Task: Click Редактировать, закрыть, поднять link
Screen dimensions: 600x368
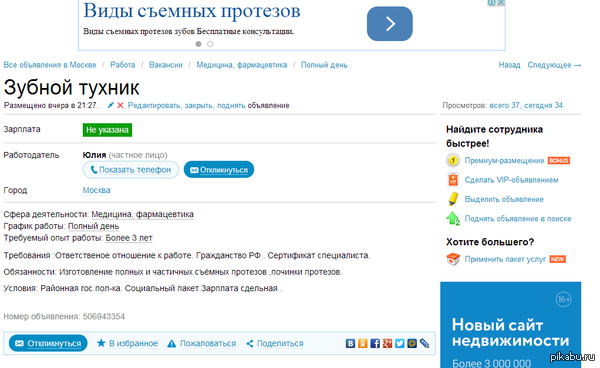Action: [186, 106]
